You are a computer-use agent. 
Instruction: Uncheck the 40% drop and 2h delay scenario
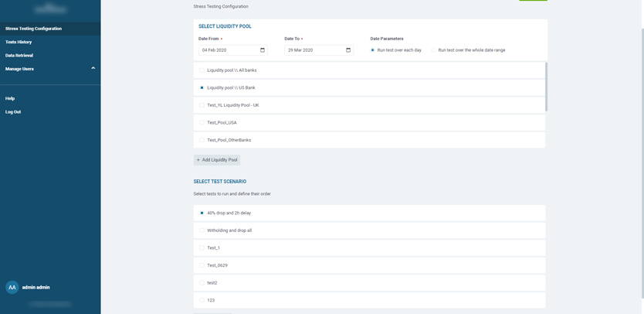coord(202,213)
